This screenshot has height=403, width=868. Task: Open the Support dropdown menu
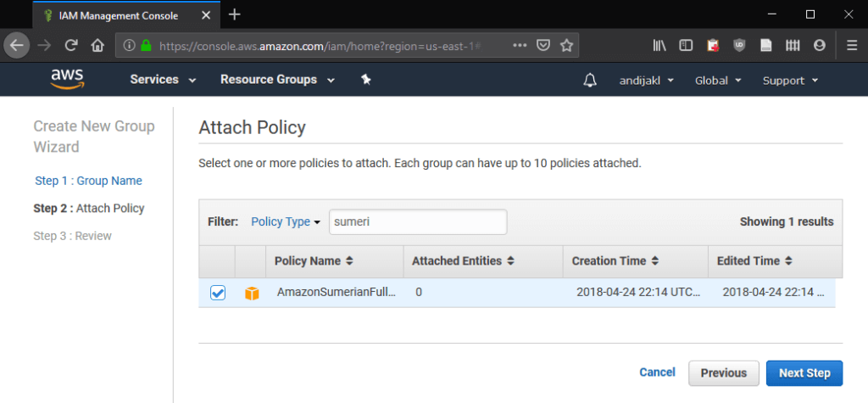coord(790,81)
